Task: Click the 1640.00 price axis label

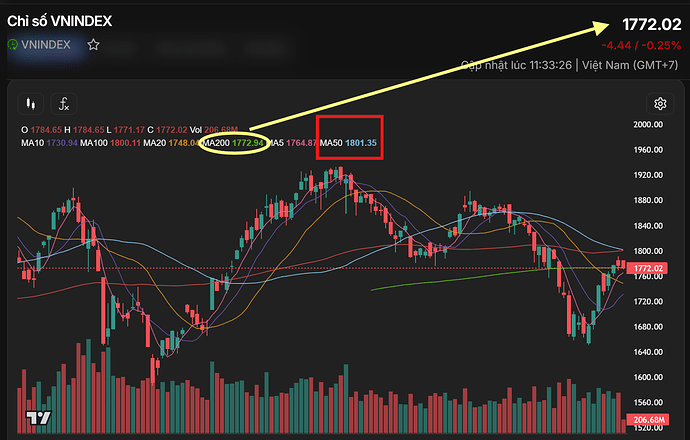Action: (648, 352)
